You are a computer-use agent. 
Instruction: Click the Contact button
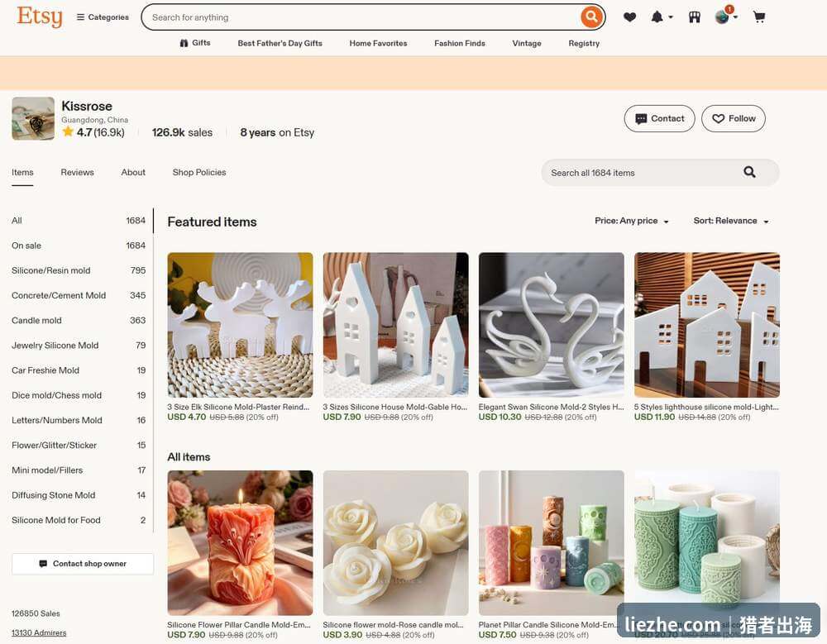659,119
